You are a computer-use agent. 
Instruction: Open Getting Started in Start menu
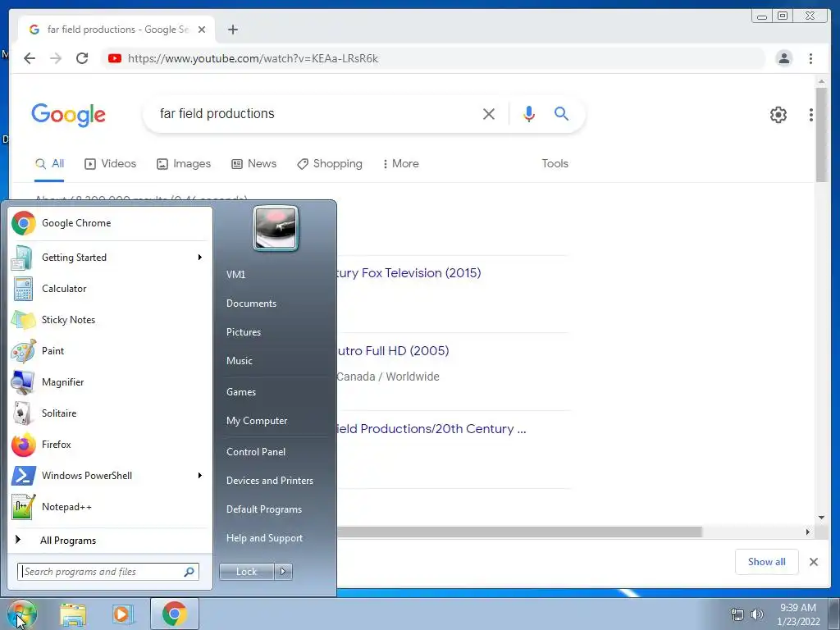pos(109,257)
